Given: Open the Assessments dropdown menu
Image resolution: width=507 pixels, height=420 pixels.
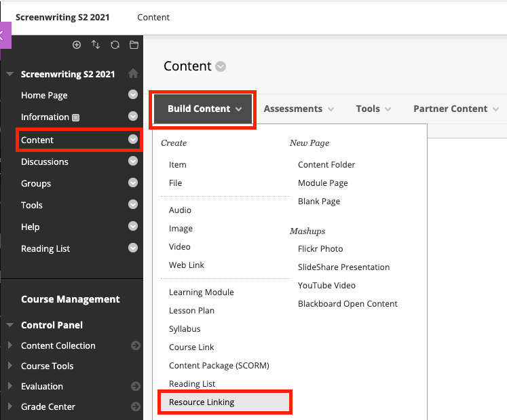Looking at the screenshot, I should tap(299, 109).
